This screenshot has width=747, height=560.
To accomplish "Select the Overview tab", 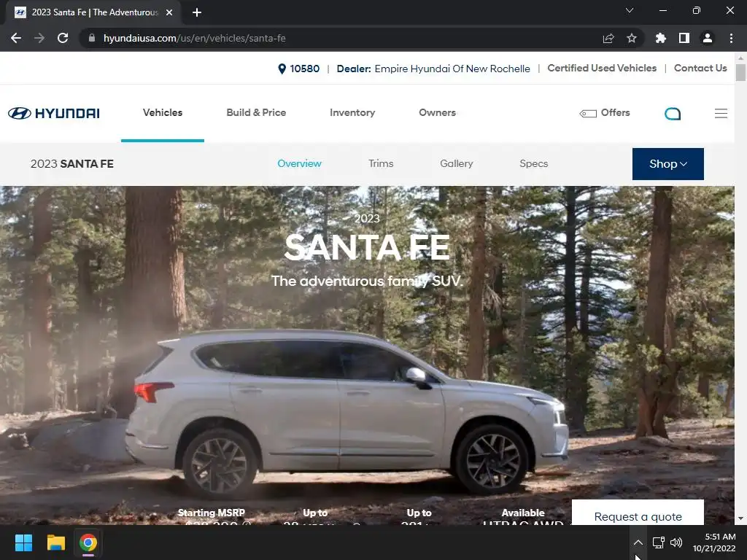I will click(x=299, y=163).
